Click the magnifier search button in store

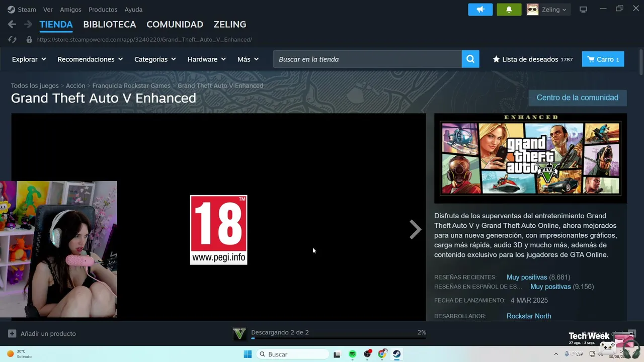pos(470,59)
